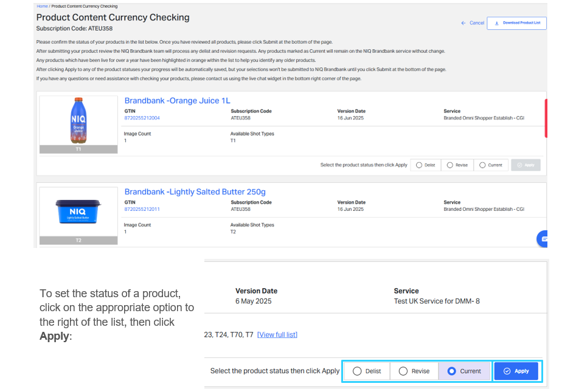576x392 pixels.
Task: Click GTIN 8720255212011 link
Action: 142,209
